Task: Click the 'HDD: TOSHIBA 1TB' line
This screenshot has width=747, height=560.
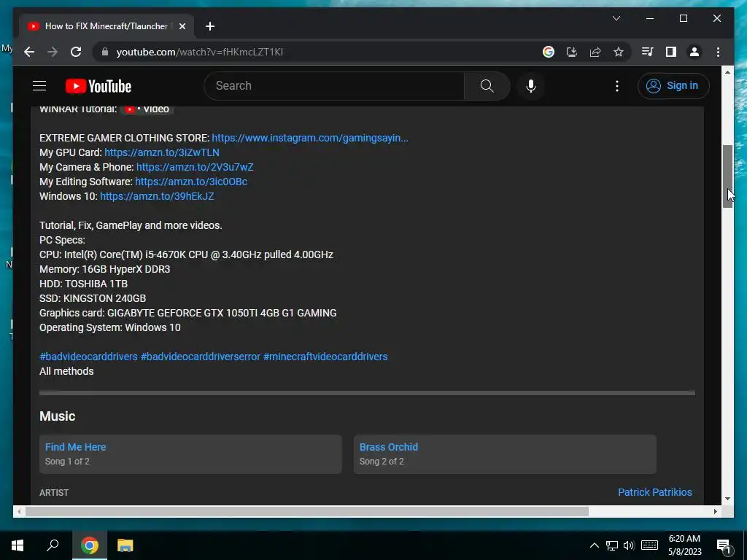Action: (83, 284)
